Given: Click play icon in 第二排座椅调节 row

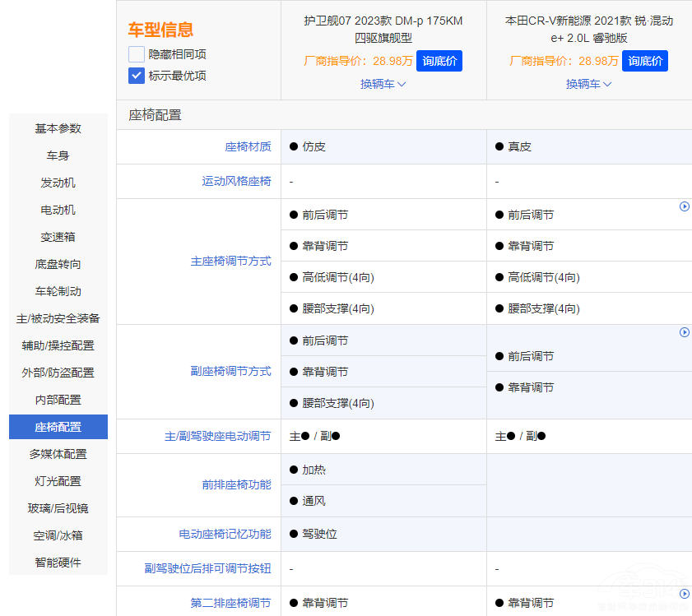Looking at the screenshot, I should click(x=684, y=594).
